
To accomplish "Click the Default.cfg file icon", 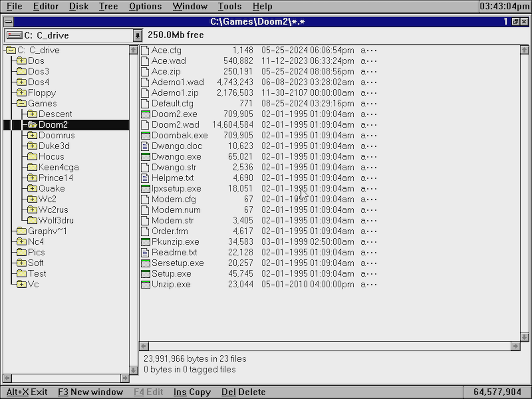I will pos(145,104).
